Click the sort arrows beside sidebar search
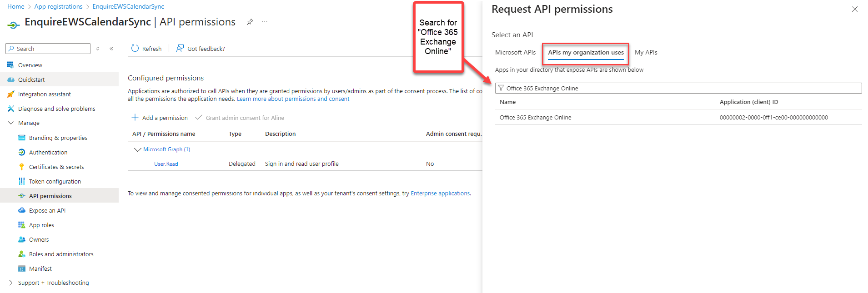 coord(98,49)
